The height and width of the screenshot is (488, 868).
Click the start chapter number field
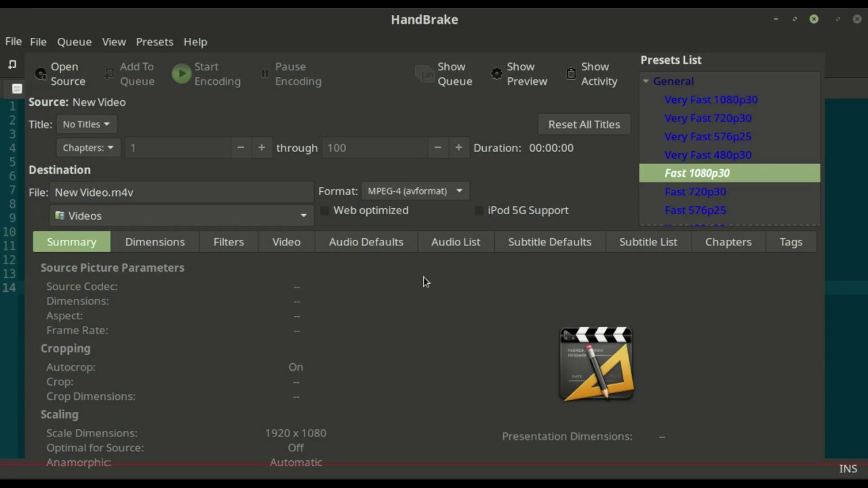click(178, 148)
